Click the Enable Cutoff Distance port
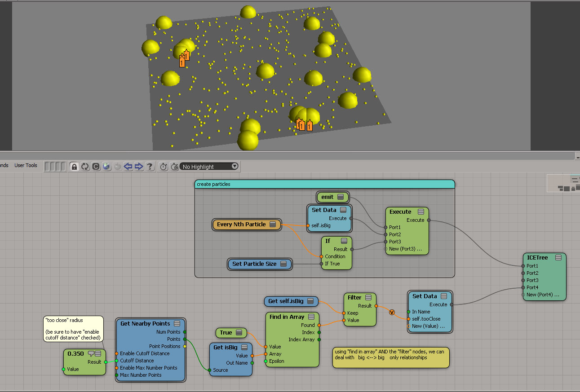This screenshot has height=392, width=580. tap(117, 353)
